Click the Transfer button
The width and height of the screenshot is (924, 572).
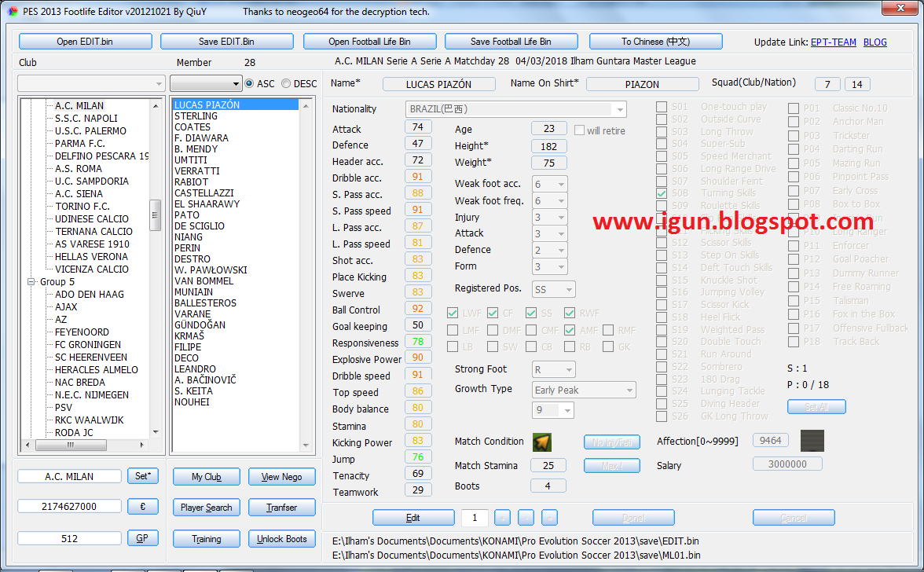(x=281, y=508)
